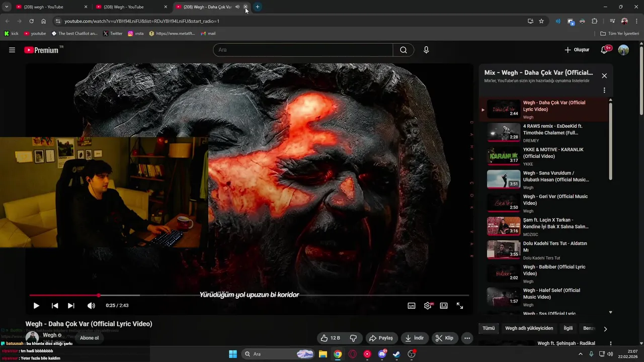This screenshot has width=644, height=362.
Task: Install the app using address bar icon
Action: click(530, 21)
